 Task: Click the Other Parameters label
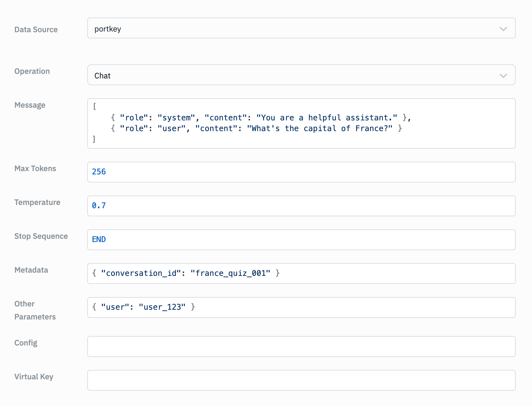click(x=35, y=310)
